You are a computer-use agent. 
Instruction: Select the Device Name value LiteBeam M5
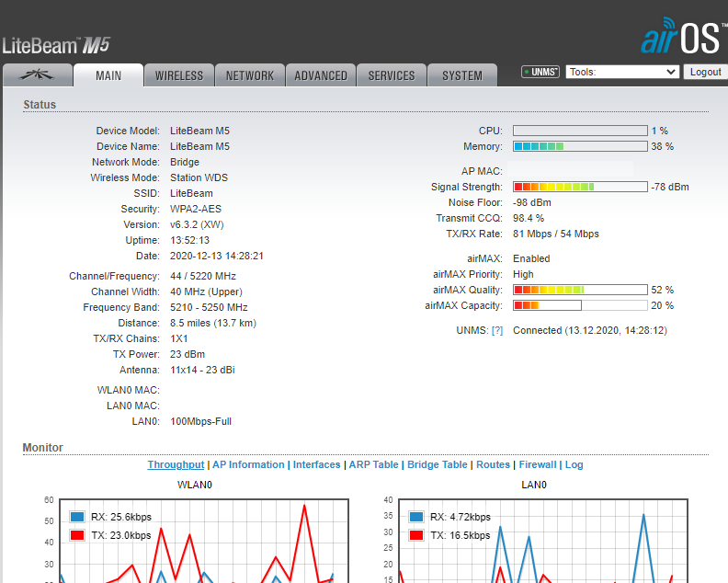199,146
